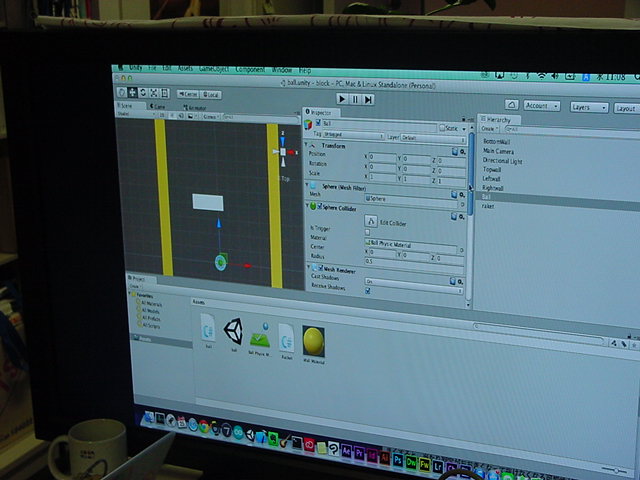Open the Layer dropdown showing Default
Viewport: 640px width, 480px height.
tap(433, 138)
